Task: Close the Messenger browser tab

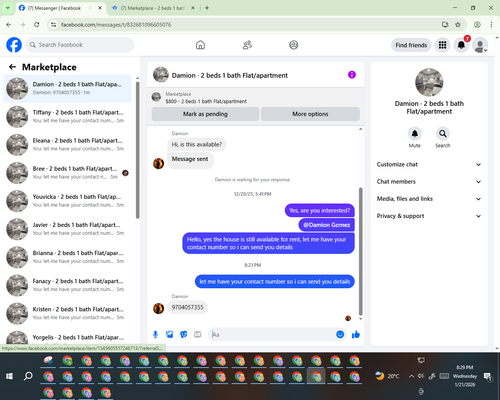Action: [100, 8]
